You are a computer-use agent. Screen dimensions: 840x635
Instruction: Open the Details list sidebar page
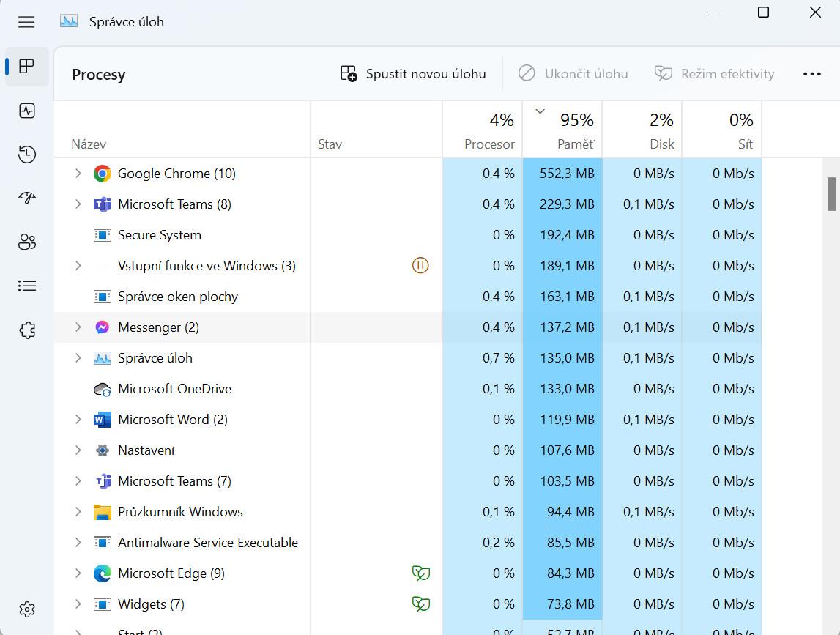pyautogui.click(x=27, y=286)
